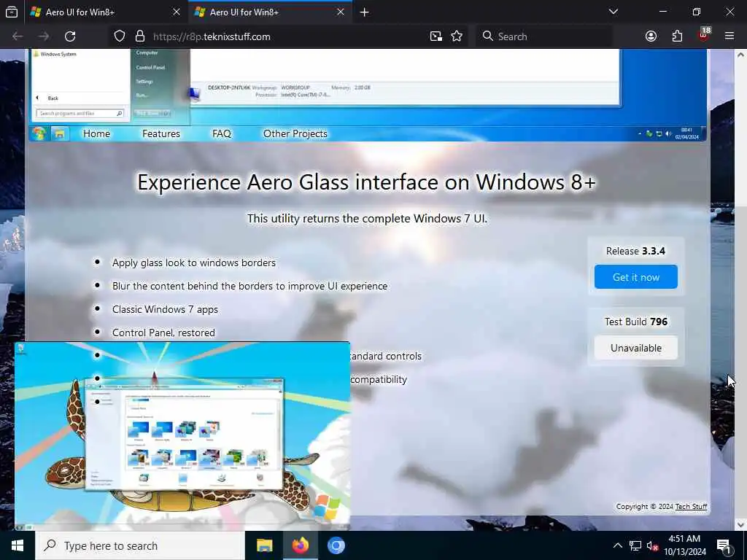The width and height of the screenshot is (747, 560).
Task: Click the Firefox View icon in tab bar
Action: pyautogui.click(x=12, y=12)
